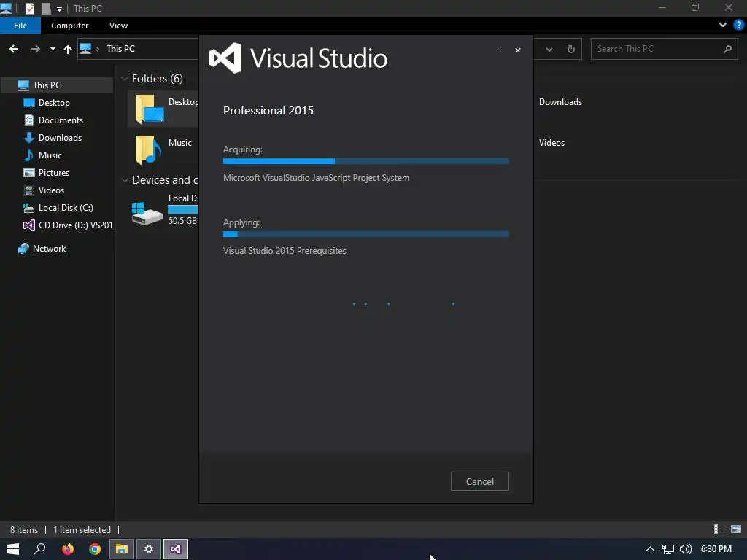Select Desktop in navigation pane
Screen dimensions: 747x560
[x=54, y=102]
